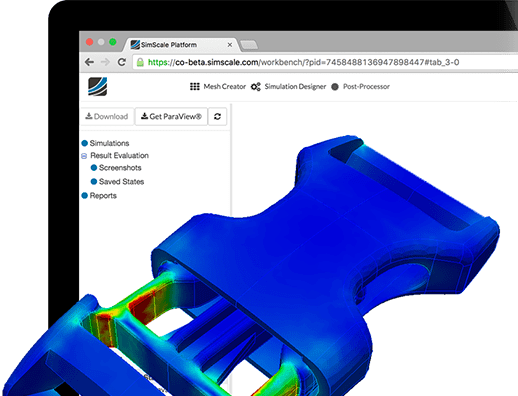Select Reports in the tree
518x396 pixels.
pos(103,196)
